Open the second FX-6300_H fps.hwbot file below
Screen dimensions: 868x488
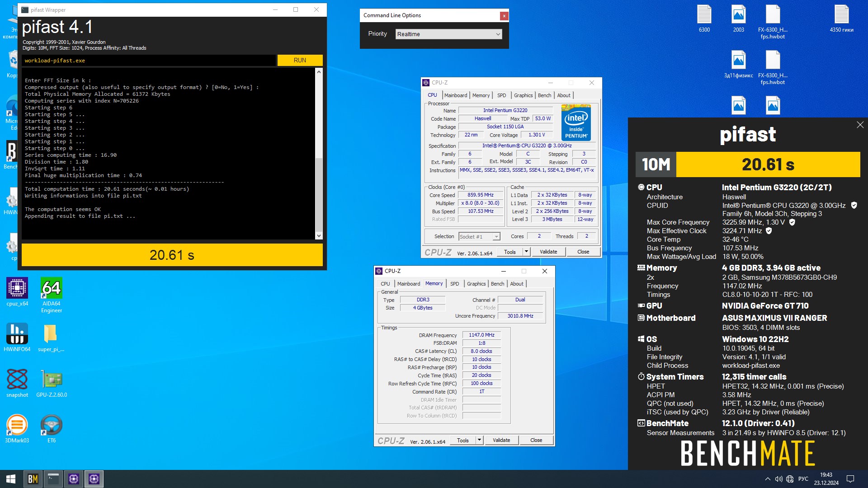click(x=773, y=67)
